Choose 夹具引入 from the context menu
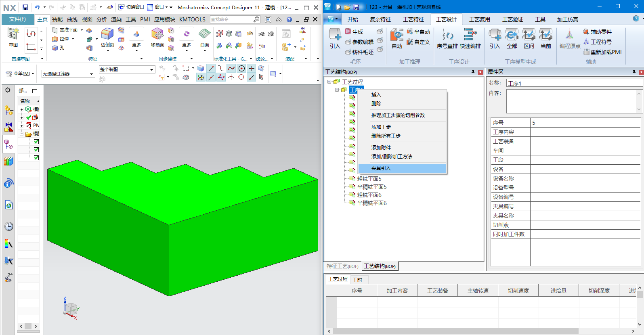644x335 pixels. (381, 168)
